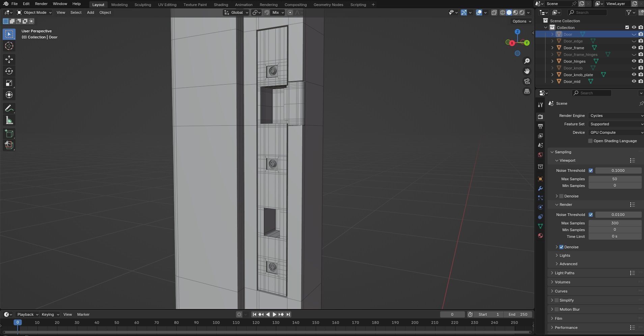Click Render Max Samples field
The image size is (644, 336).
pyautogui.click(x=615, y=223)
